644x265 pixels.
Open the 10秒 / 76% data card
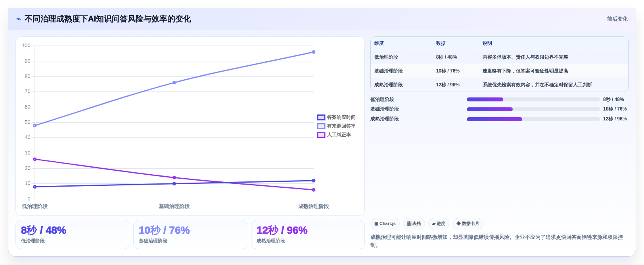coord(190,234)
